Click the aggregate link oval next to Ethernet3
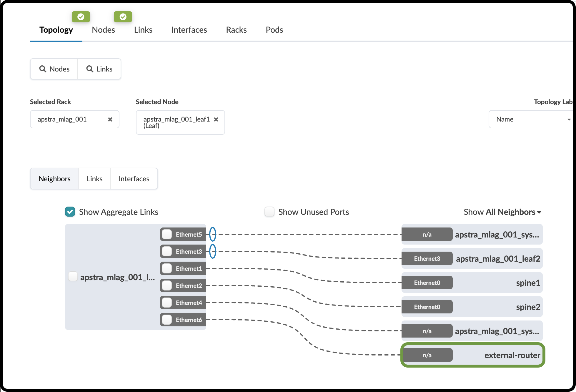This screenshot has height=392, width=576. tap(213, 251)
